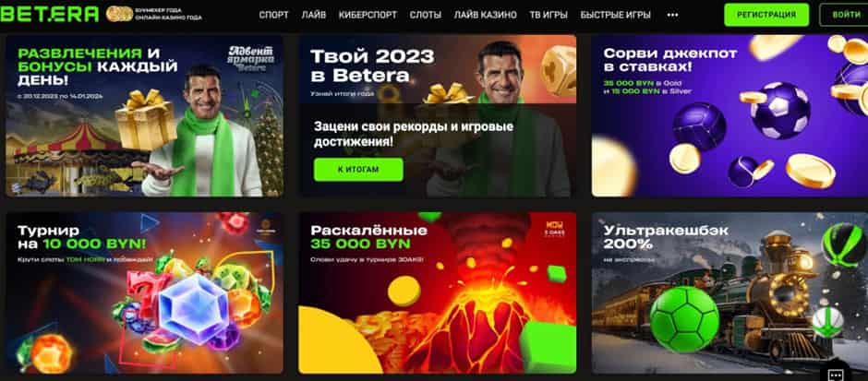The height and width of the screenshot is (381, 868).
Task: Open the Развлечения и бонусы каждый день banner
Action: (144, 116)
